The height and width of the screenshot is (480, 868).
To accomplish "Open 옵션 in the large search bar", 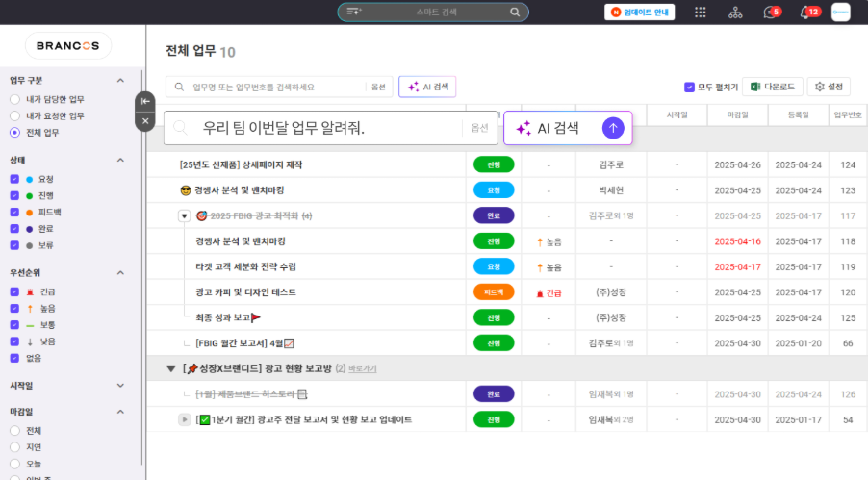I will click(479, 129).
